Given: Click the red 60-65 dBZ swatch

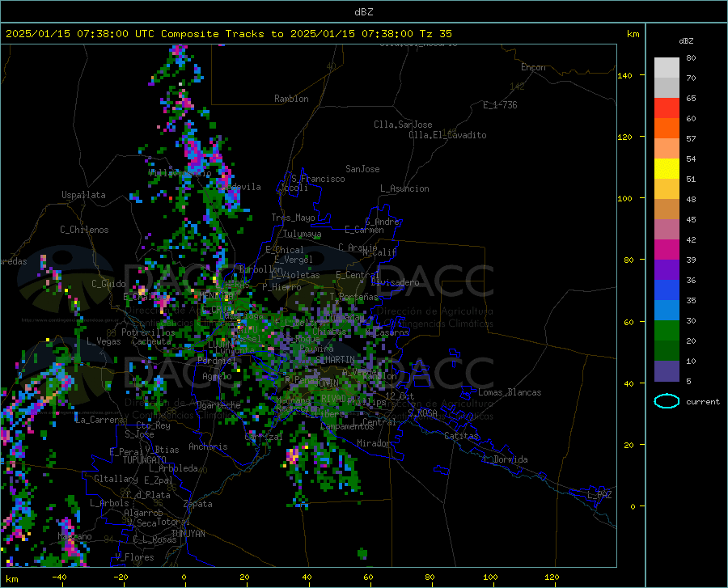Looking at the screenshot, I should click(667, 108).
